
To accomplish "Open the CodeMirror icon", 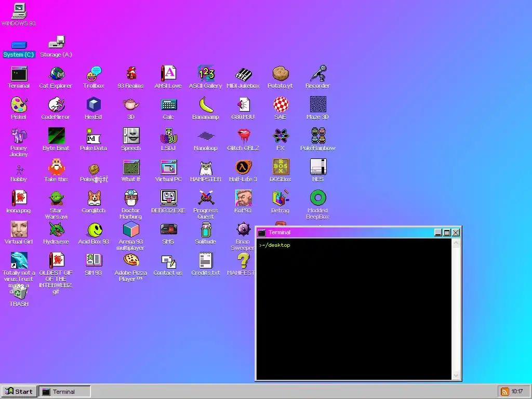I will coord(56,105).
